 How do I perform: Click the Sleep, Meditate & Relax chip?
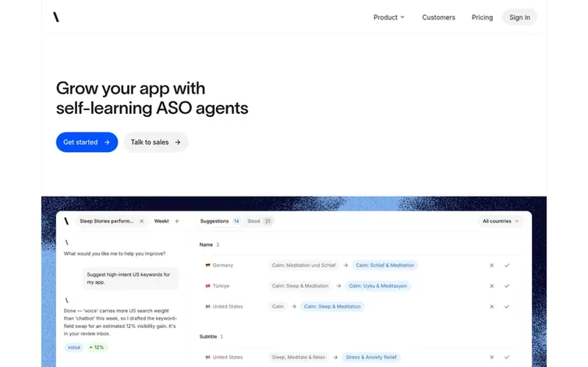click(299, 357)
